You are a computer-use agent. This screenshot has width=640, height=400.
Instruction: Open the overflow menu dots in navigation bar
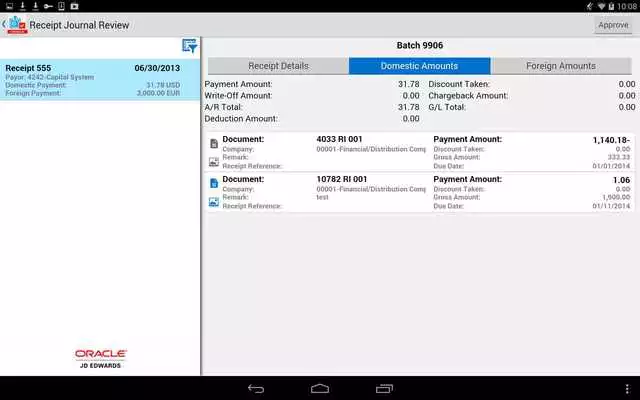(627, 389)
